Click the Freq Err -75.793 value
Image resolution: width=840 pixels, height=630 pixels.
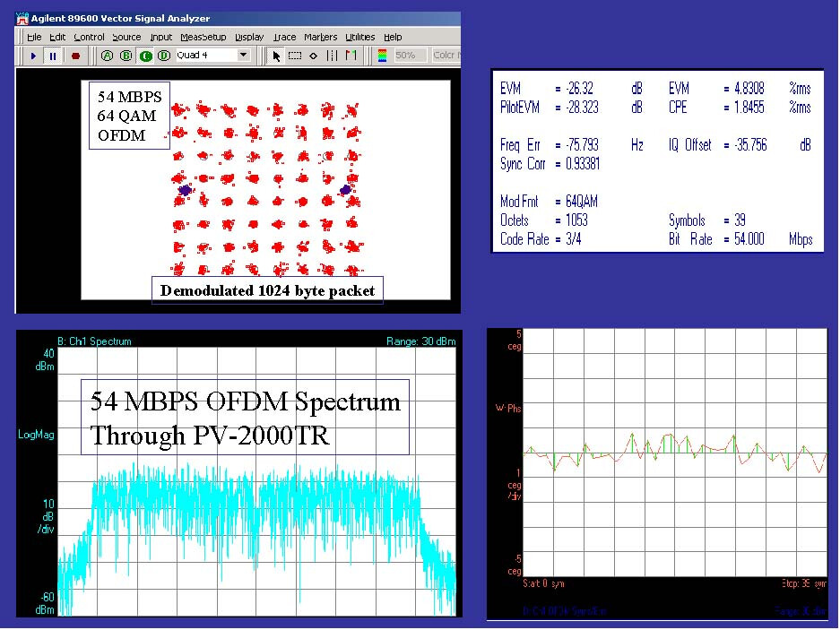[583, 145]
